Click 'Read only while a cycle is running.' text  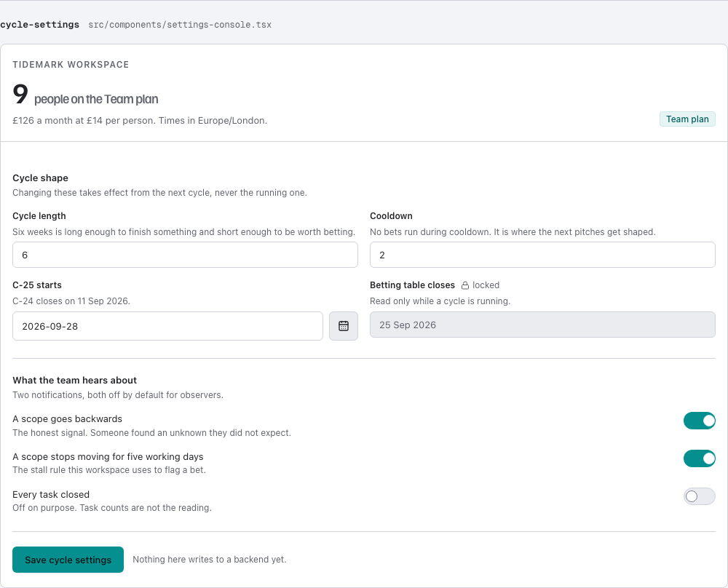[x=440, y=301]
